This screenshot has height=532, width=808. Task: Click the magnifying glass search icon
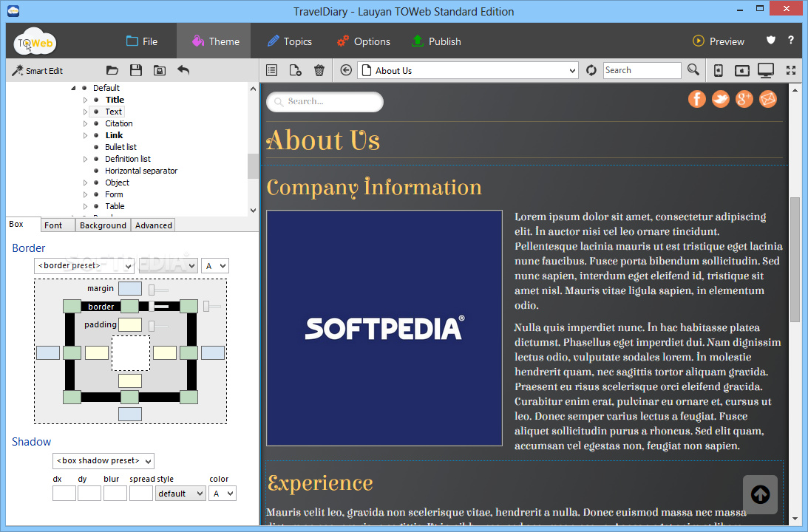[693, 70]
